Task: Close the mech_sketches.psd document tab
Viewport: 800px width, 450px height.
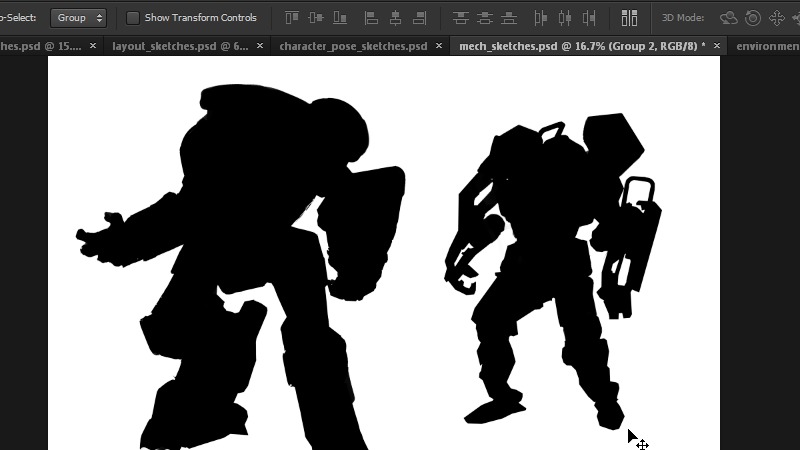Action: tap(717, 46)
